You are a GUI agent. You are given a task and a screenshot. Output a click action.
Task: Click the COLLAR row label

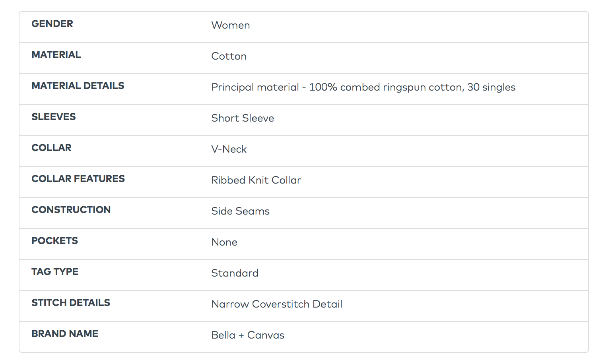tap(51, 148)
